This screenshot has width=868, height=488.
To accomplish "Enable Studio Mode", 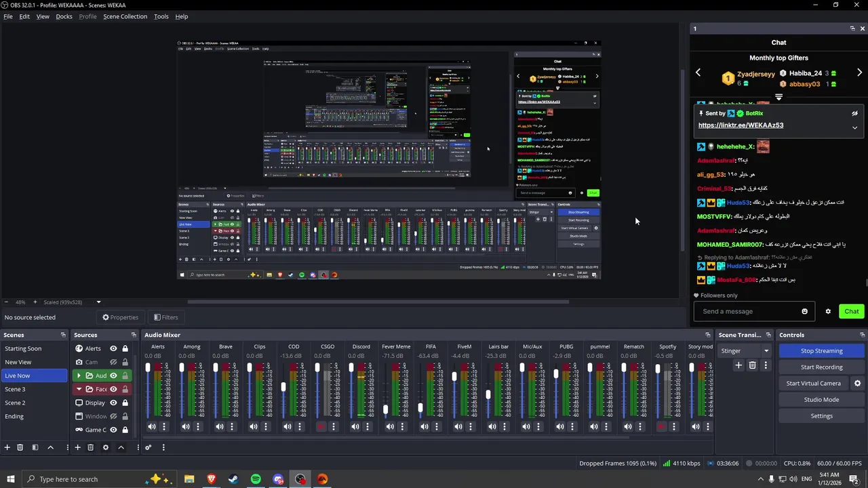I will click(x=821, y=399).
